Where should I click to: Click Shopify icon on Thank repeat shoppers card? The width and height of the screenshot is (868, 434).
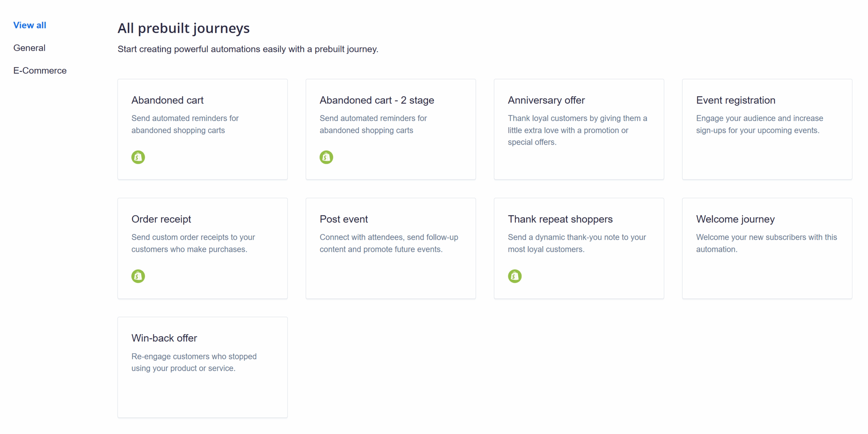[x=514, y=276]
